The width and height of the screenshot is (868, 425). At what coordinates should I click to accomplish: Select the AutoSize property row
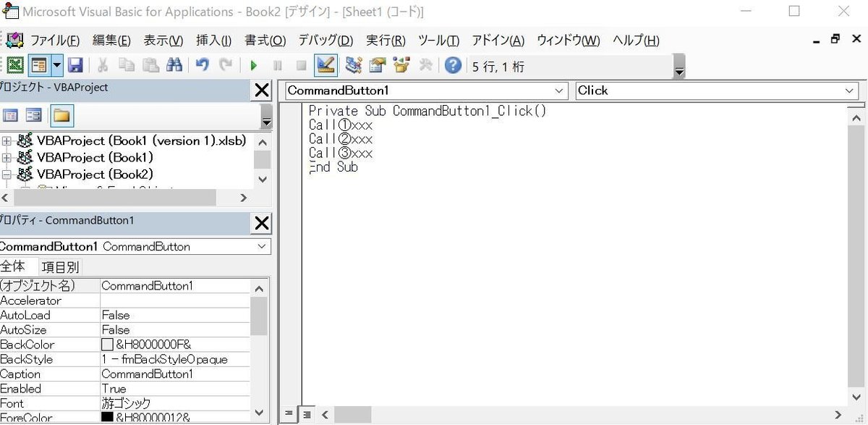point(124,329)
